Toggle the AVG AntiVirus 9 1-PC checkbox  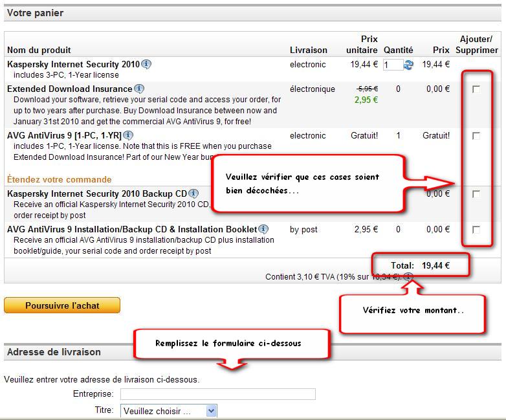[476, 136]
